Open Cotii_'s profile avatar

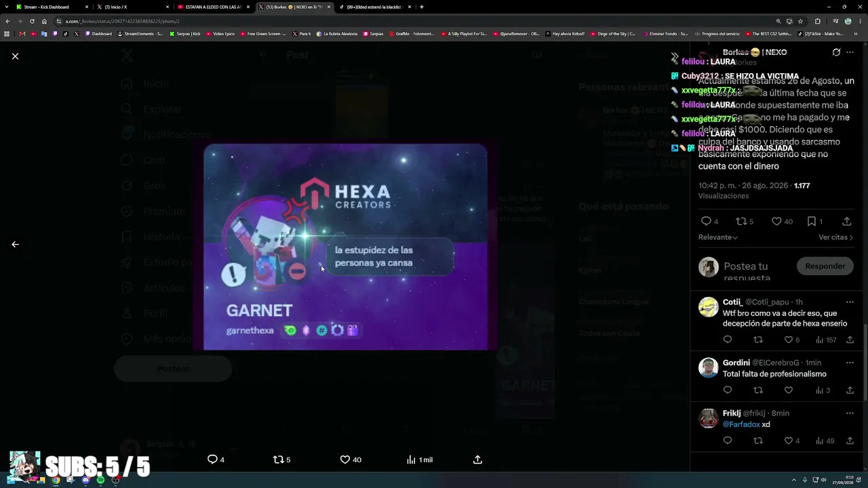coord(709,307)
